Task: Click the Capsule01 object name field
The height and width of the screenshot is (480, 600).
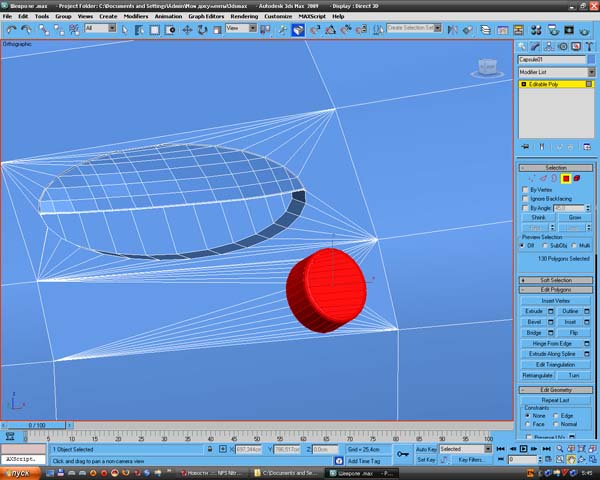Action: 550,60
